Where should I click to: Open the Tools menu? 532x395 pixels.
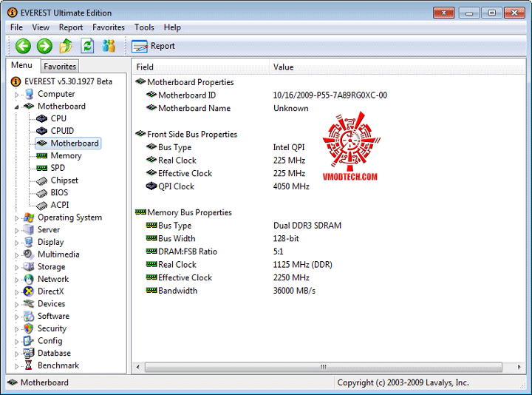(144, 27)
